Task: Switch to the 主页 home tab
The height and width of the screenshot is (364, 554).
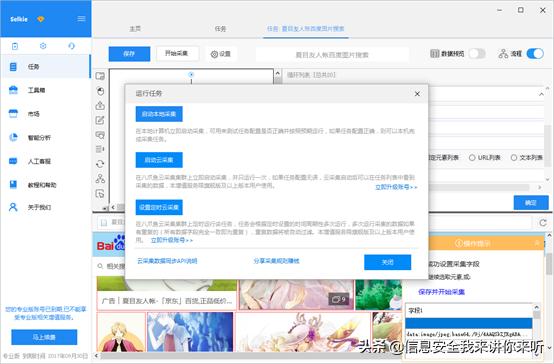Action: tap(135, 29)
